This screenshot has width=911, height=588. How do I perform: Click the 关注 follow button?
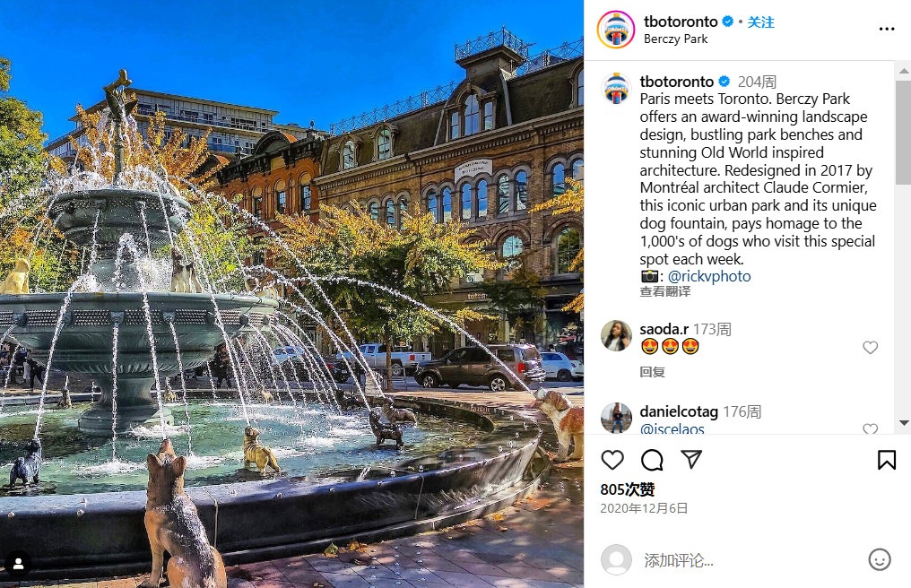point(760,22)
